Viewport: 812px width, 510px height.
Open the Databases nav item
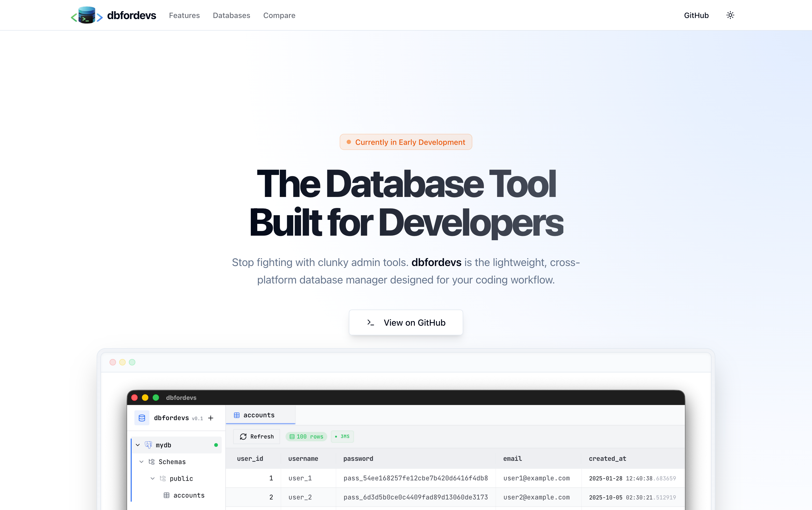tap(231, 15)
